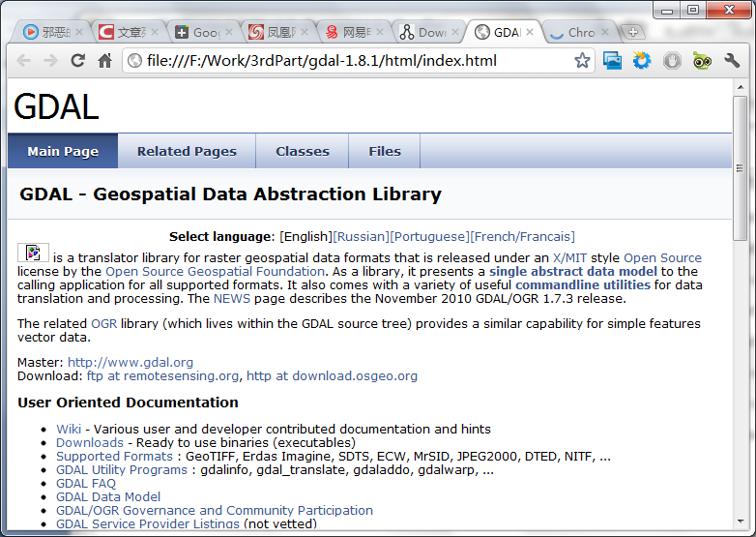Open the NEWS page link
The image size is (756, 537).
click(231, 298)
